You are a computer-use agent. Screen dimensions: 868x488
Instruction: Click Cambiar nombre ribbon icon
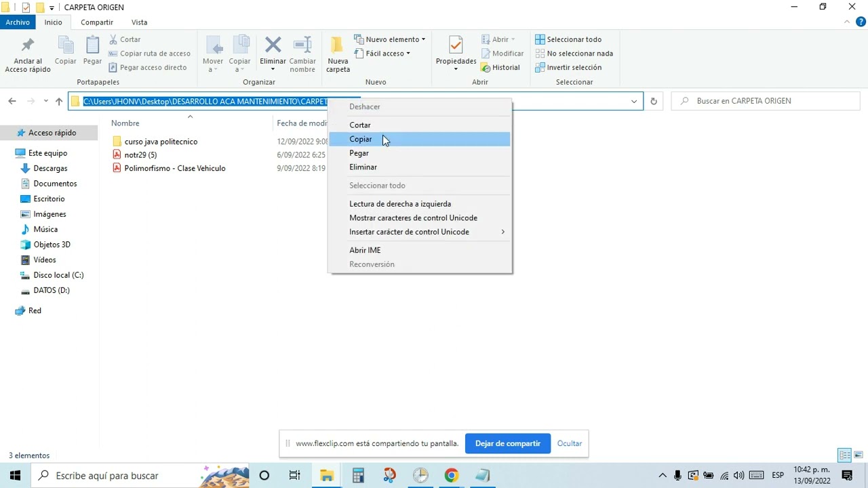click(302, 54)
